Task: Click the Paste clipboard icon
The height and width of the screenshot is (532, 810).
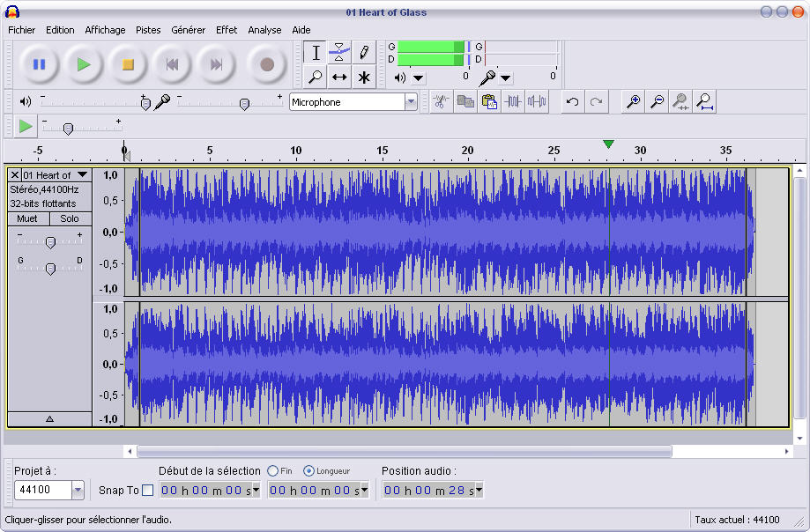Action: [488, 101]
